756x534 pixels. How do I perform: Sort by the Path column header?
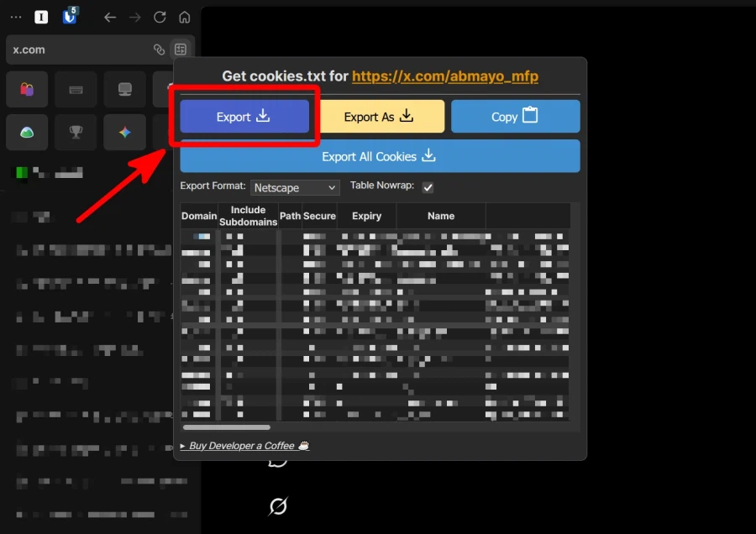click(x=291, y=216)
